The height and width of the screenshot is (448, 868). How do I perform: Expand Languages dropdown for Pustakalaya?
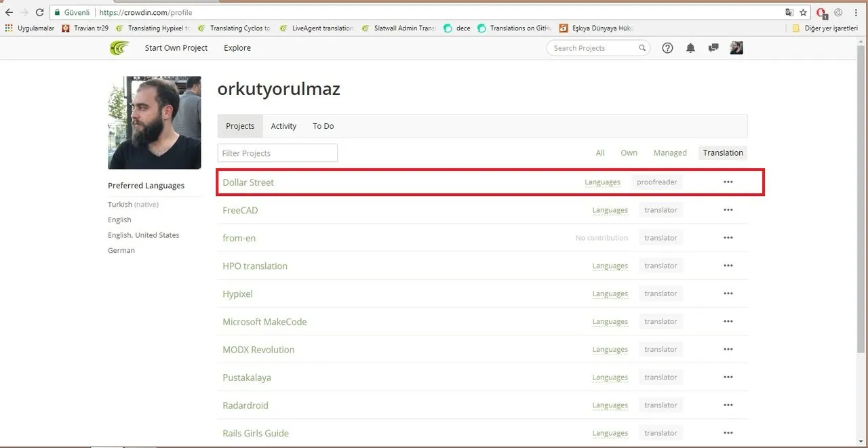(610, 377)
